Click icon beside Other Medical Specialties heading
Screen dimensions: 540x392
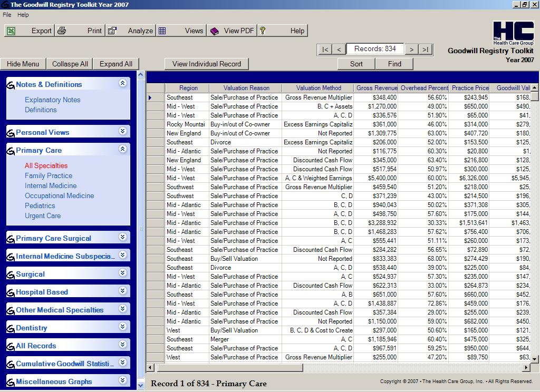tap(11, 310)
